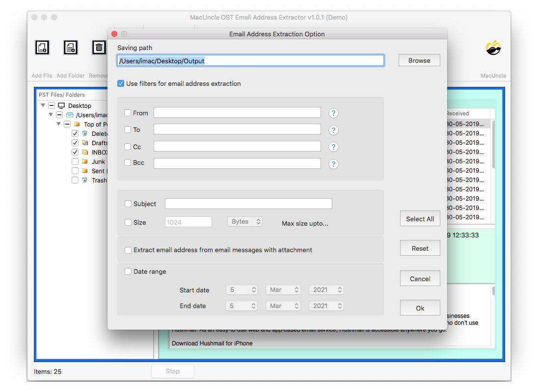The width and height of the screenshot is (538, 392).
Task: Click the Junk folder icon
Action: tap(85, 161)
